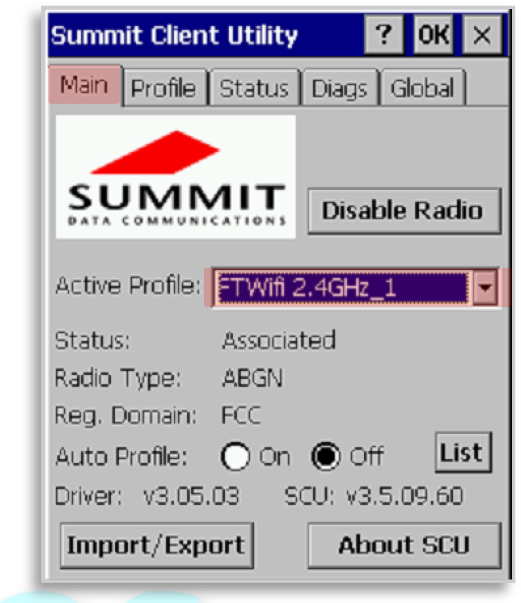Turn Auto Profile On
Screen dimensions: 521x603
(235, 456)
